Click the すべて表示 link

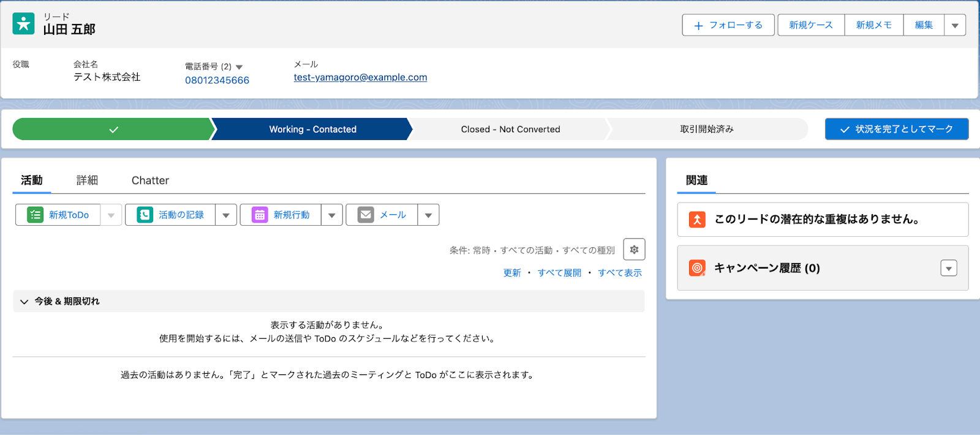620,273
